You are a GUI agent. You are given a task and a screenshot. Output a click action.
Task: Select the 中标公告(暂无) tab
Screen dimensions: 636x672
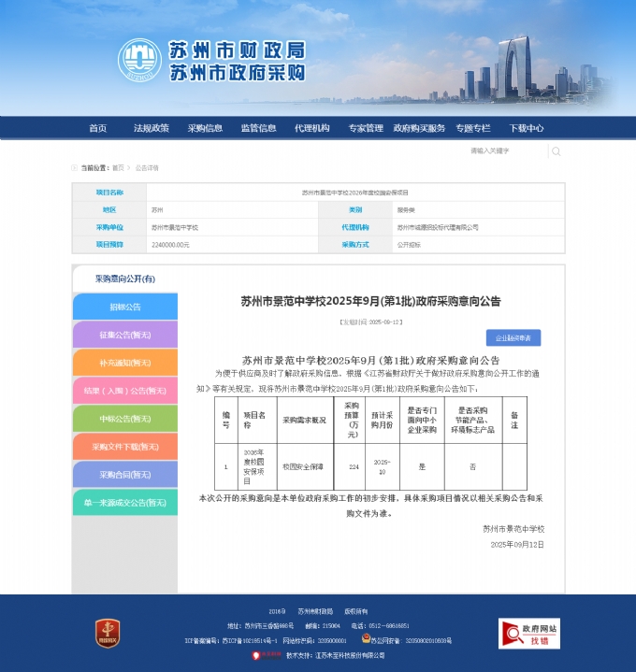coord(124,419)
